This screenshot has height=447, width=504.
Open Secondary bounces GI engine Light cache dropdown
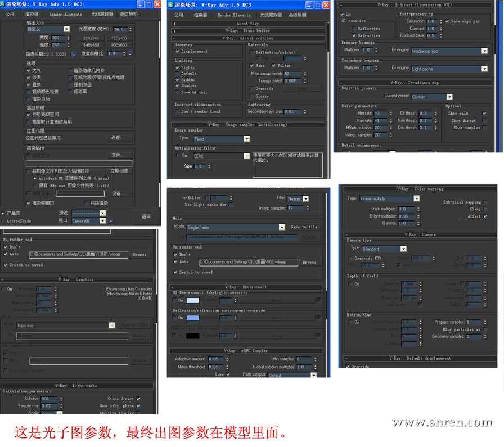[484, 69]
